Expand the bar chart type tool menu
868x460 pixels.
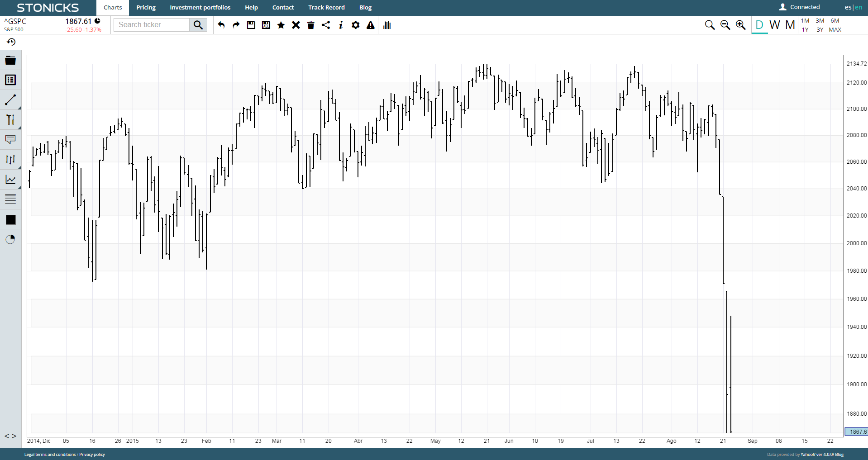10,159
